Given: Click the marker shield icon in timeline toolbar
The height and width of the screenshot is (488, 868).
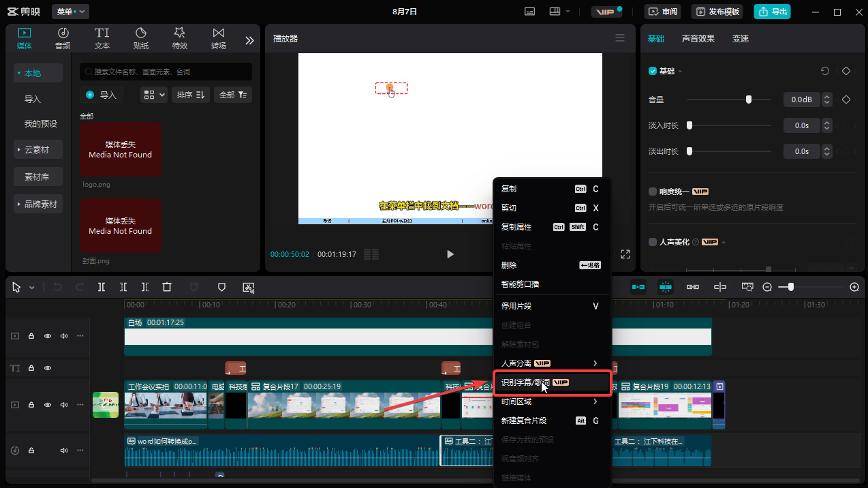Looking at the screenshot, I should (x=221, y=287).
